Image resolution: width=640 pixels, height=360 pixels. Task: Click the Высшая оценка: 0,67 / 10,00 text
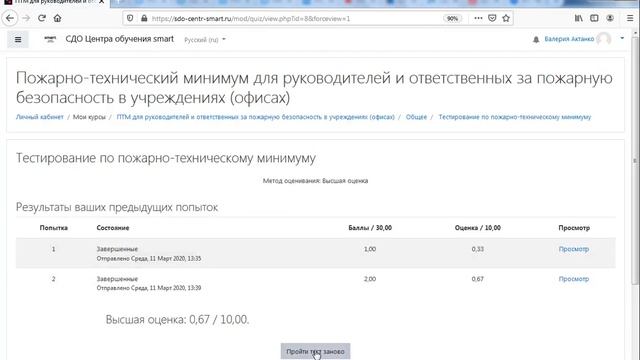[177, 320]
